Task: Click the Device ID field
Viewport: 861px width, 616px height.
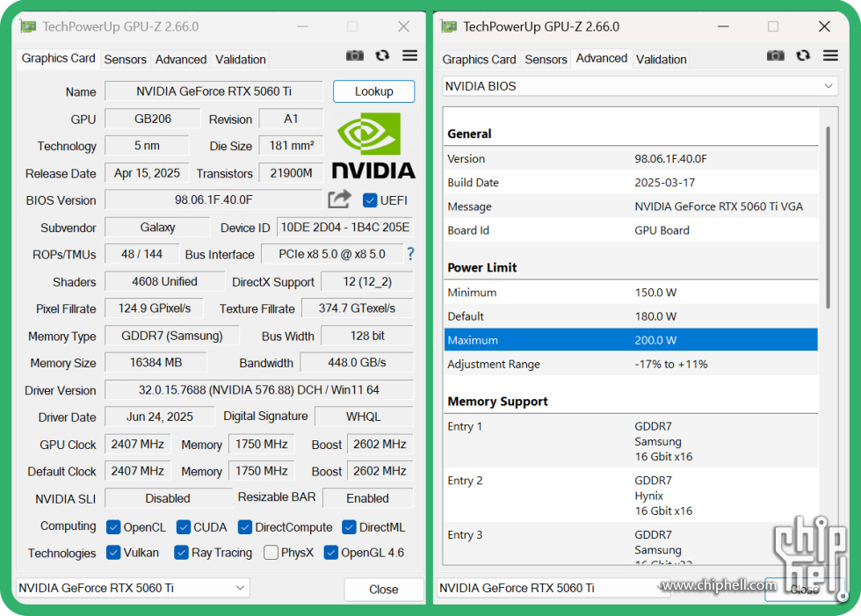Action: (344, 228)
